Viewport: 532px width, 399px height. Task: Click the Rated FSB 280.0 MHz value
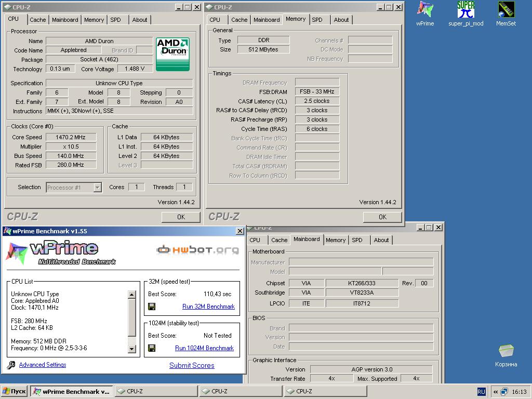coord(71,165)
